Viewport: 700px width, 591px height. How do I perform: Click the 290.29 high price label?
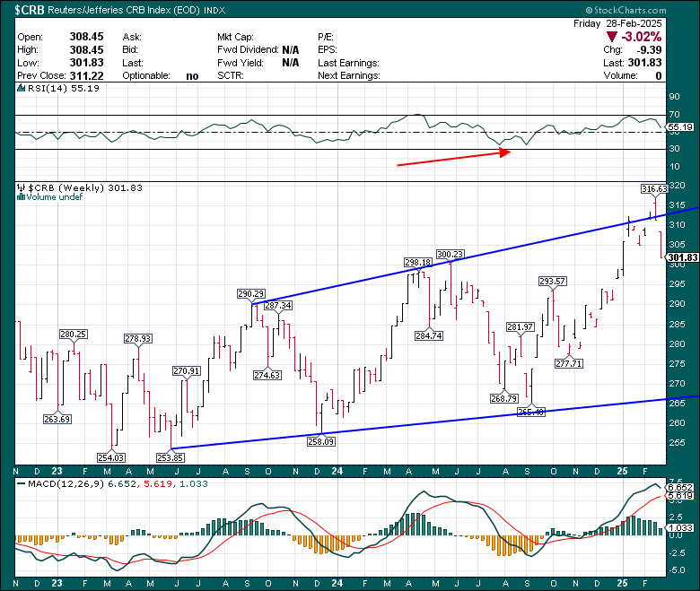[251, 293]
